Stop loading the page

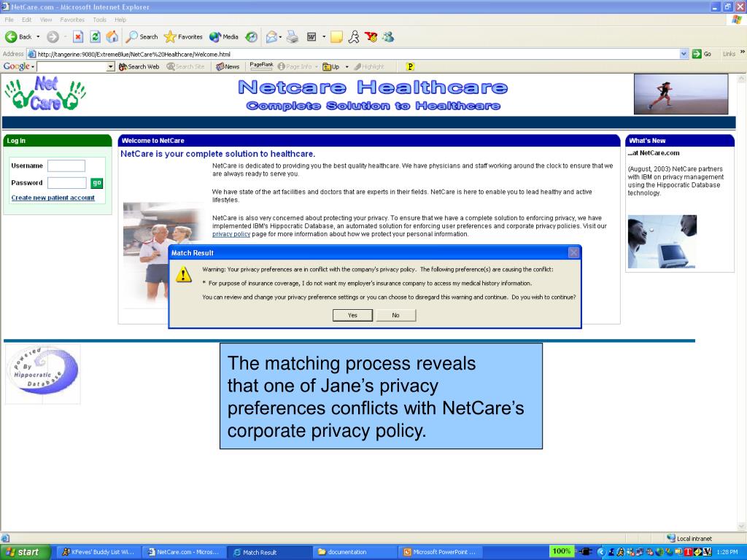click(x=78, y=36)
